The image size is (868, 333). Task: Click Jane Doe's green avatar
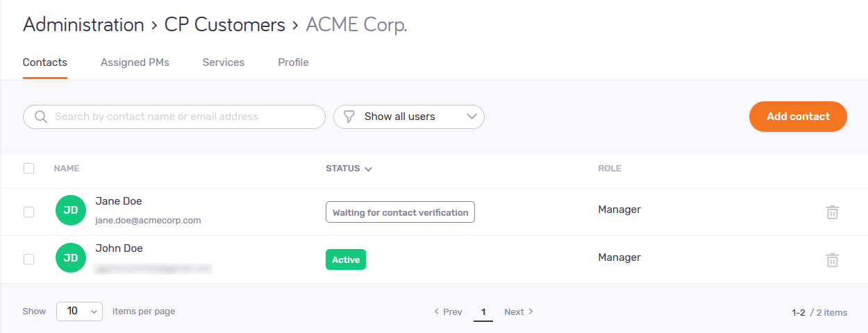click(71, 210)
